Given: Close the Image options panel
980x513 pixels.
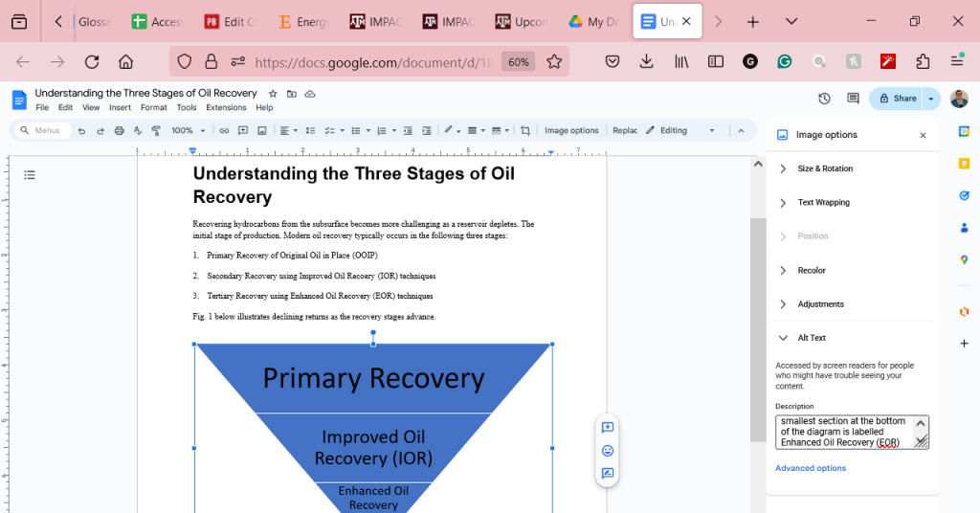Looking at the screenshot, I should 924,136.
